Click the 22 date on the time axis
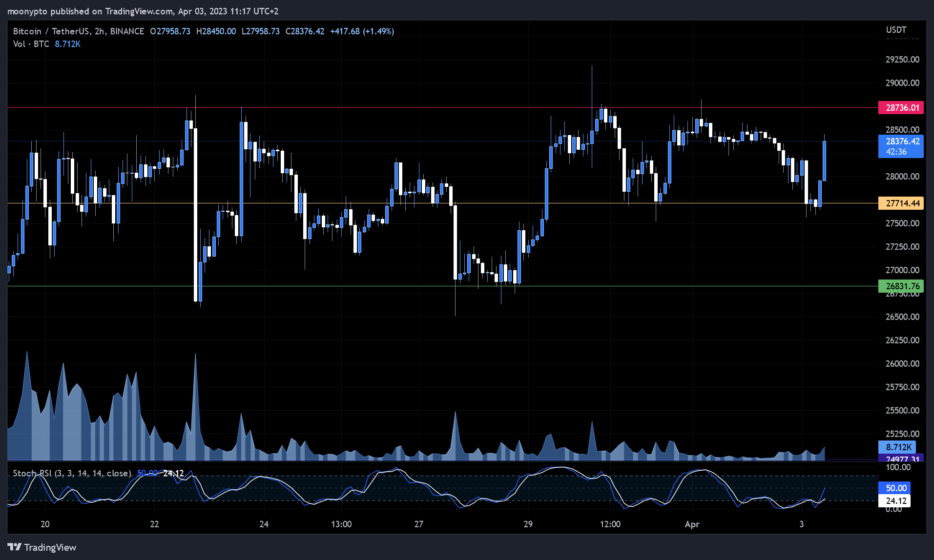934x560 pixels. (x=154, y=524)
